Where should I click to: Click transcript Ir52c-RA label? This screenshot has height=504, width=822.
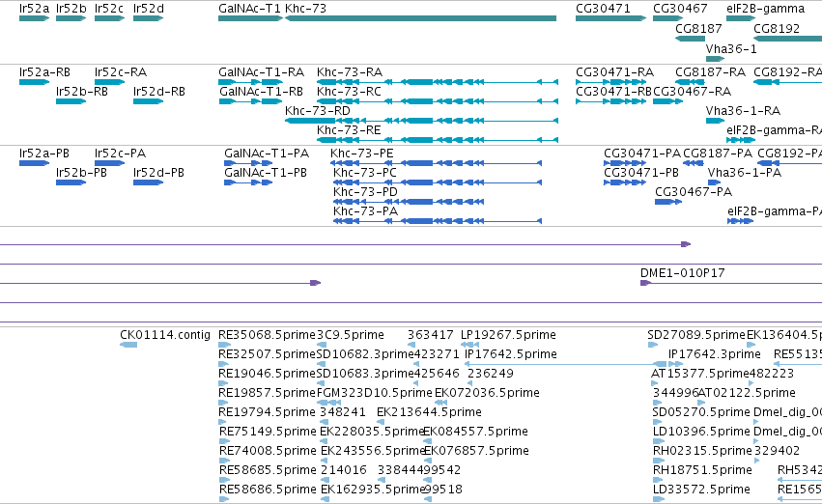coord(121,71)
